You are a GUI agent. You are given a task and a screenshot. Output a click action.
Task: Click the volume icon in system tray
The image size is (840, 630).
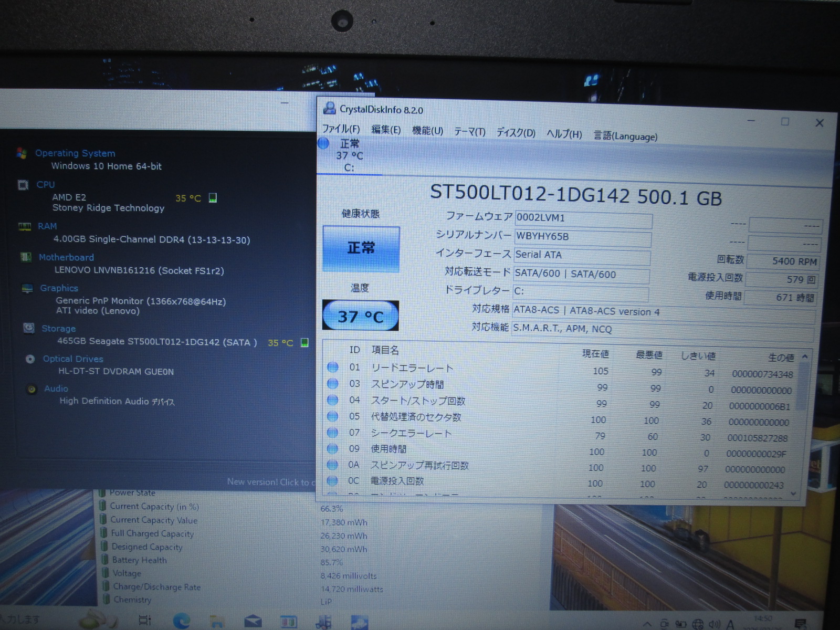[714, 624]
